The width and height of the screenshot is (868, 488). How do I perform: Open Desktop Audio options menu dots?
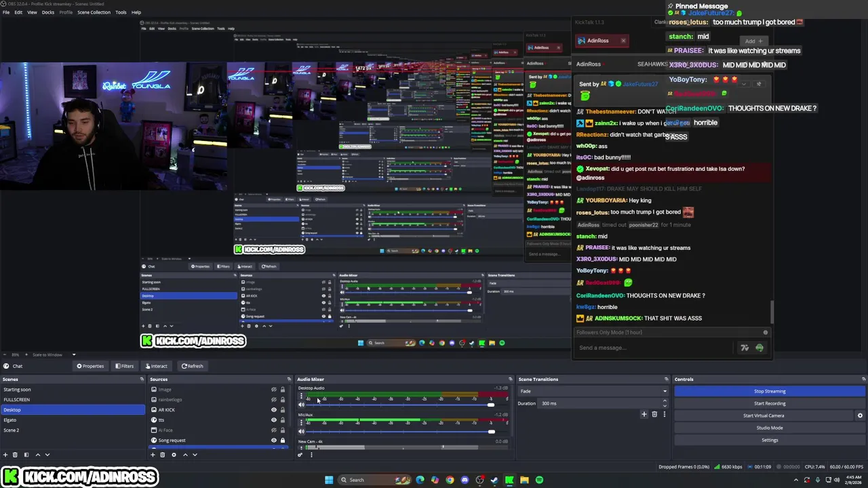pyautogui.click(x=301, y=396)
